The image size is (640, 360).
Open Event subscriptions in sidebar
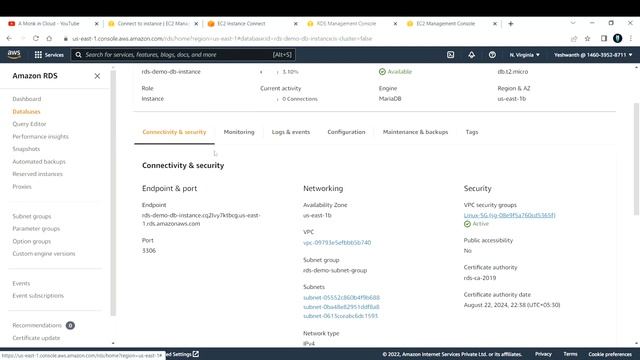pyautogui.click(x=38, y=296)
